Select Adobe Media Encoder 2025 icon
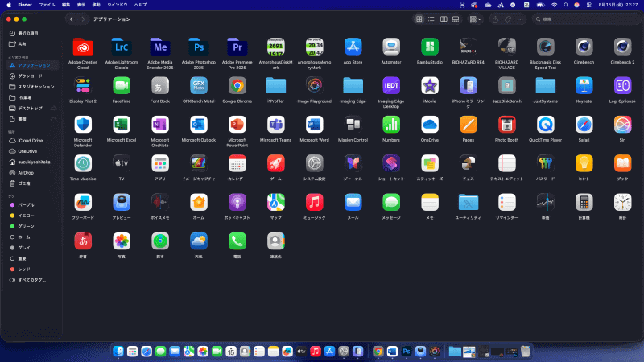644x362 pixels. tap(160, 47)
